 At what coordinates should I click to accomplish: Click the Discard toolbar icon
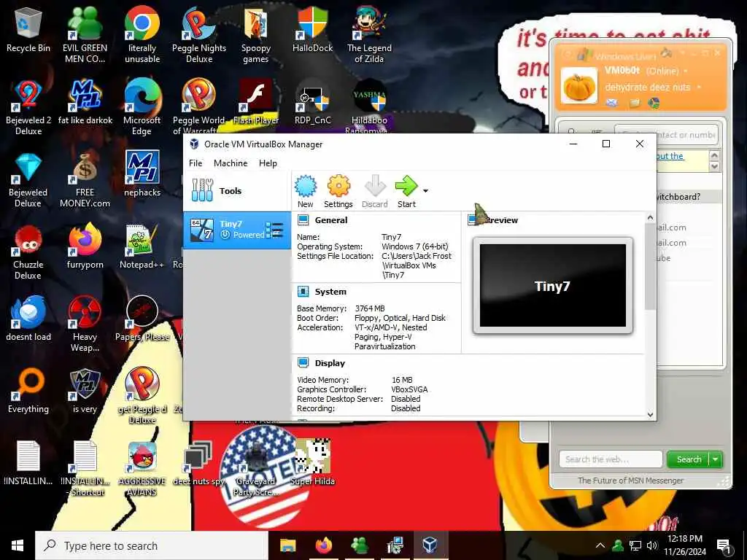[x=374, y=192]
